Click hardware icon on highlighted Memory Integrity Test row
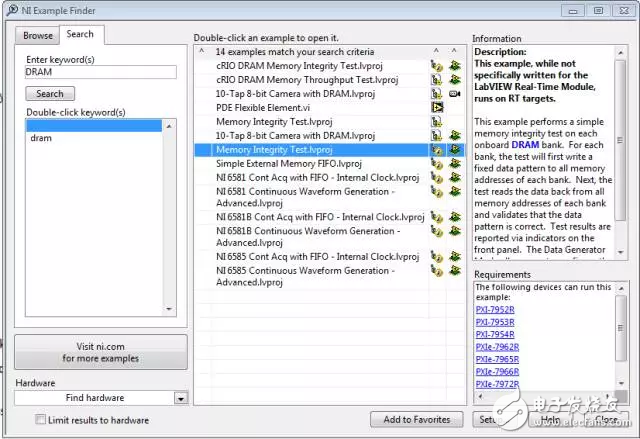The image size is (640, 439). (455, 149)
